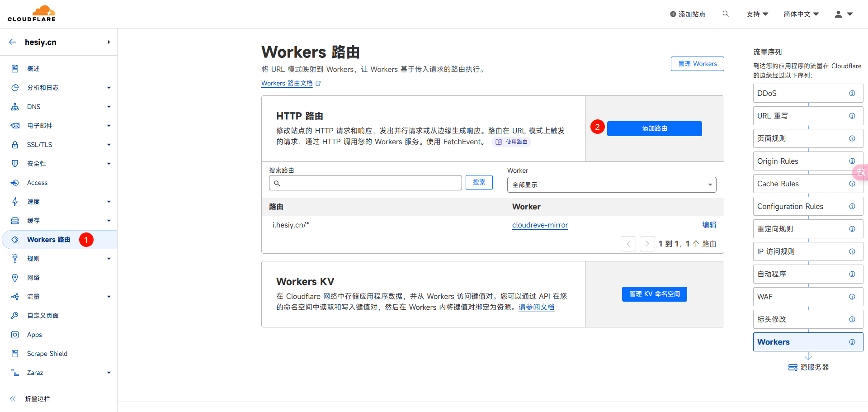Open the user account icon menu
Viewport: 868px width, 412px height.
(x=844, y=14)
